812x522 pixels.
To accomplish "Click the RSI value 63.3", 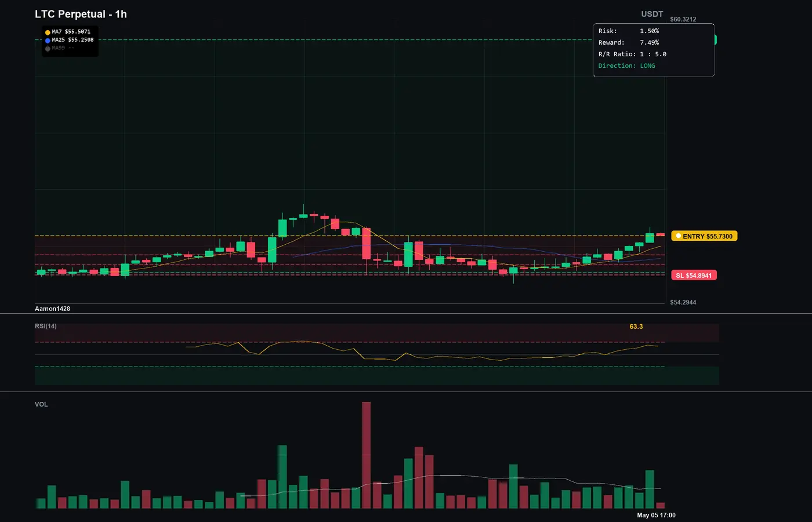I will click(x=636, y=327).
